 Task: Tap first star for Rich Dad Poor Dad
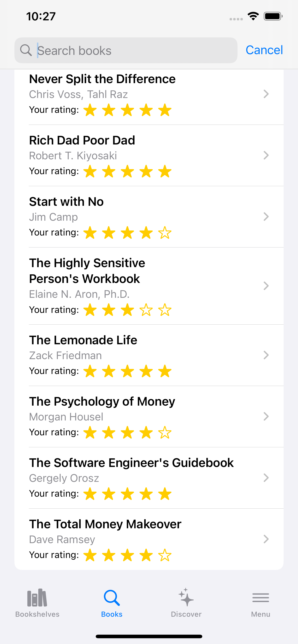[x=90, y=172]
